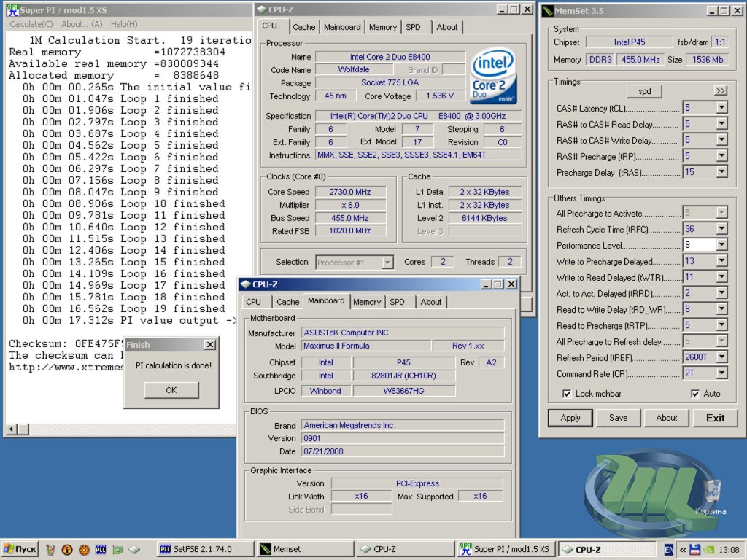The image size is (747, 560).
Task: Select the Memory tab in the Mainboard CPU-Z window
Action: point(367,302)
